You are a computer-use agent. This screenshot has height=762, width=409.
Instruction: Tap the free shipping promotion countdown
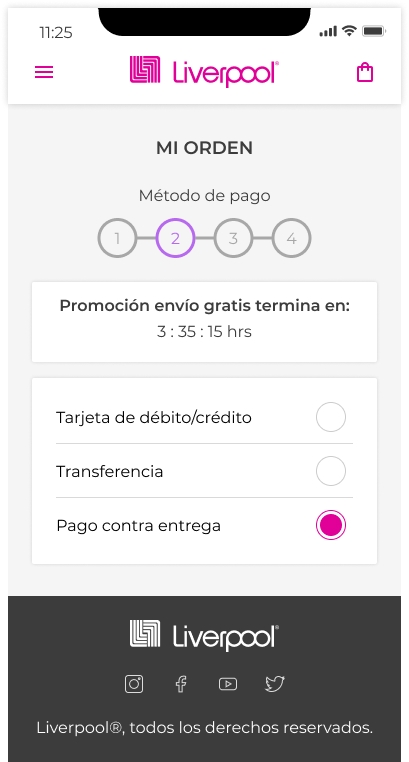click(204, 331)
